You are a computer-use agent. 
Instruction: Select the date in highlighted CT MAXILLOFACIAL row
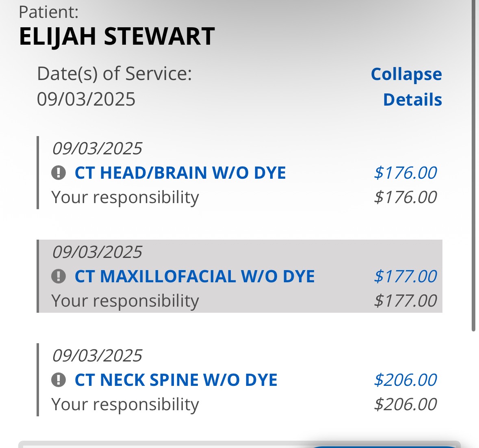97,252
